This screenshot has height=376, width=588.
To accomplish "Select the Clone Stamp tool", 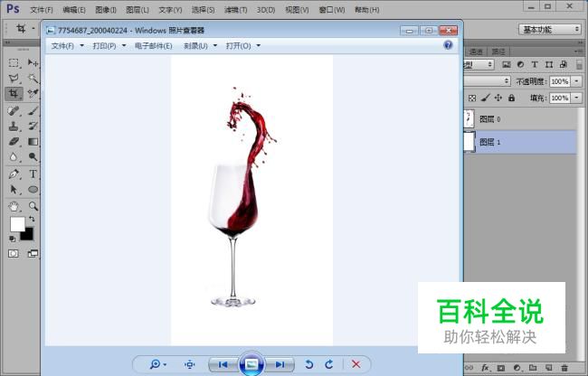I will 14,127.
